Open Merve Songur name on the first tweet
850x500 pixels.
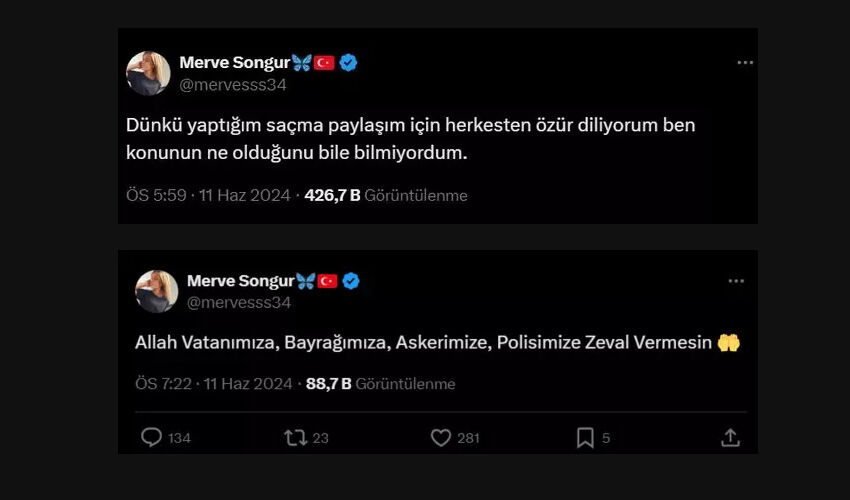tap(235, 63)
